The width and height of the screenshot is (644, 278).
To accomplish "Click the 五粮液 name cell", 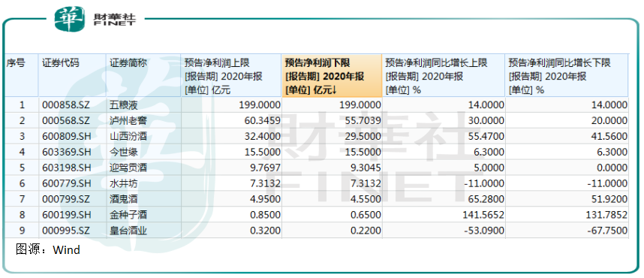I will [143, 105].
